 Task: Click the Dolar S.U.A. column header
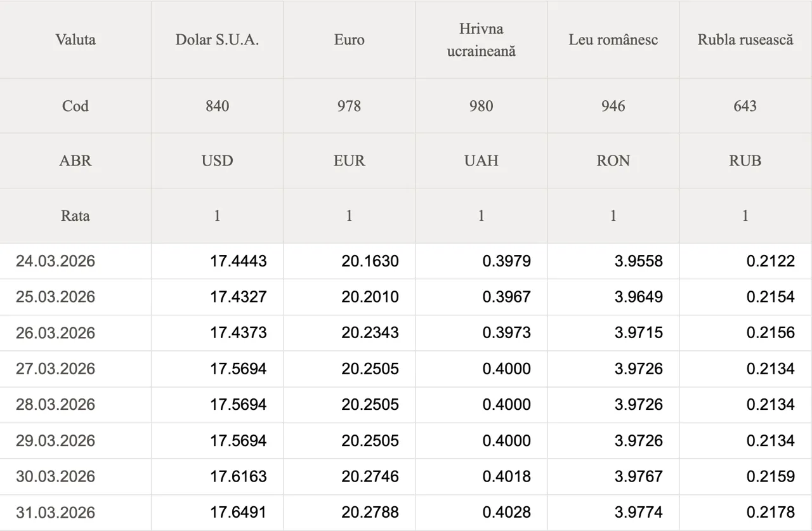217,39
